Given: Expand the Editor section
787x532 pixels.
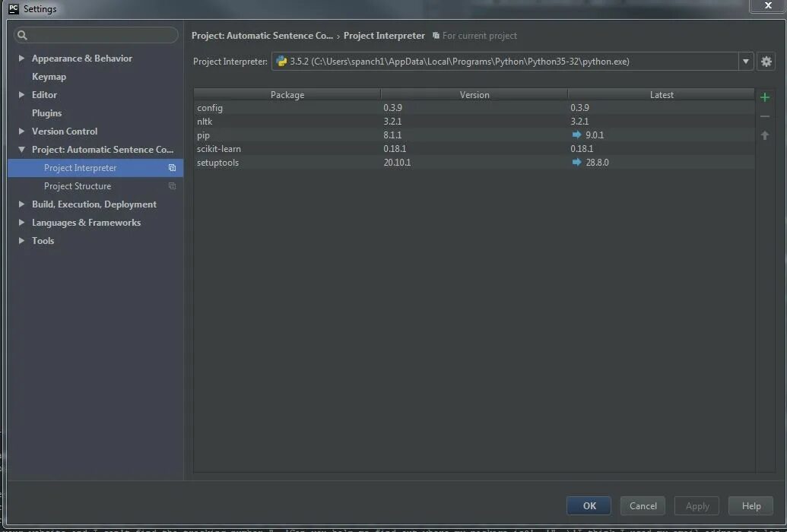Looking at the screenshot, I should pyautogui.click(x=21, y=94).
